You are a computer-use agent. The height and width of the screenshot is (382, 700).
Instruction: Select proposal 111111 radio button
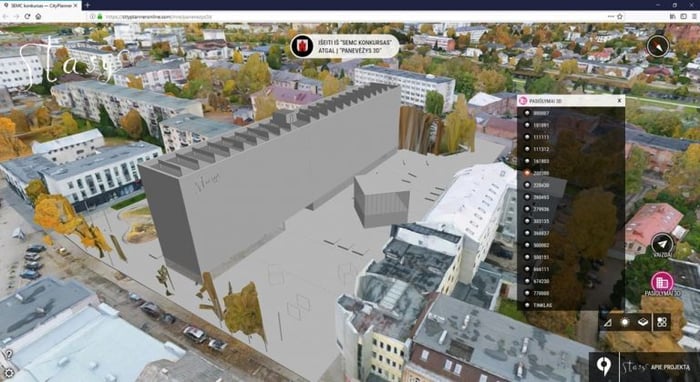(x=527, y=137)
